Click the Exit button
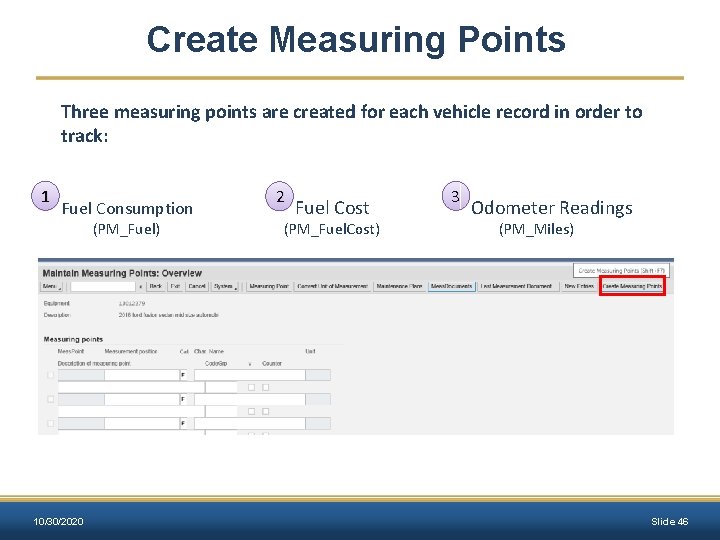The width and height of the screenshot is (720, 540). (175, 287)
